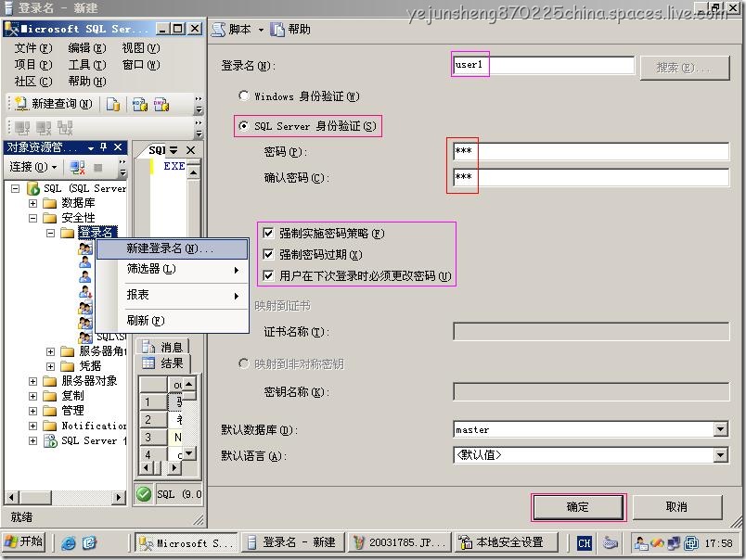Click the MDX query icon in toolbar
This screenshot has width=746, height=560.
point(139,104)
